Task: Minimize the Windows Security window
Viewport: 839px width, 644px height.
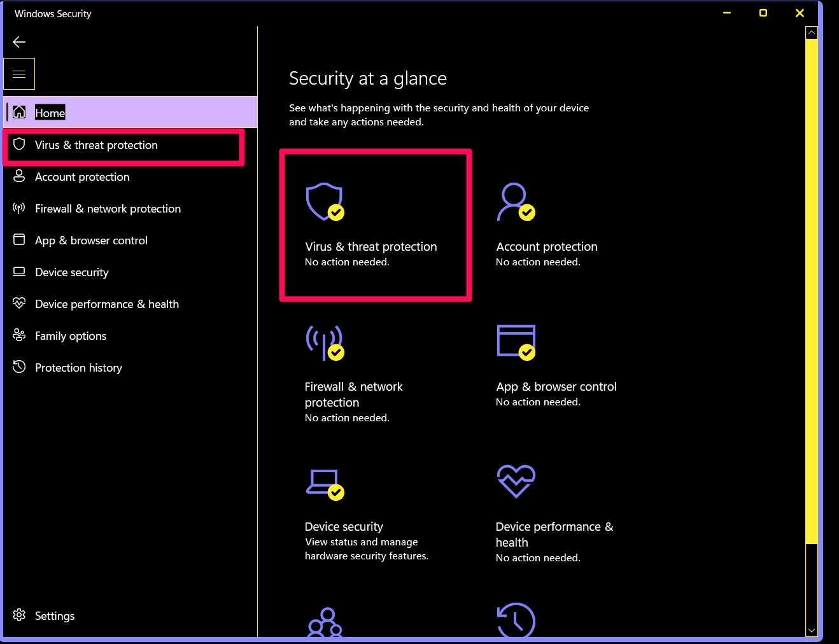Action: tap(727, 13)
